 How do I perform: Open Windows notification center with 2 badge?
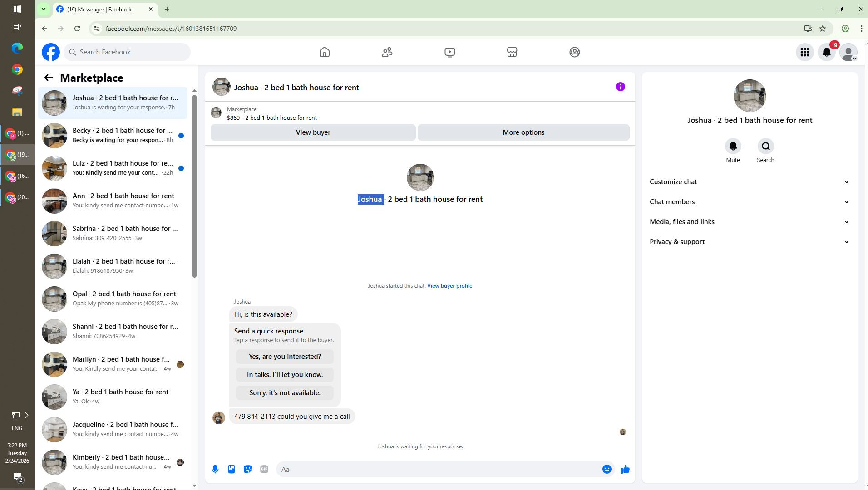[17, 477]
